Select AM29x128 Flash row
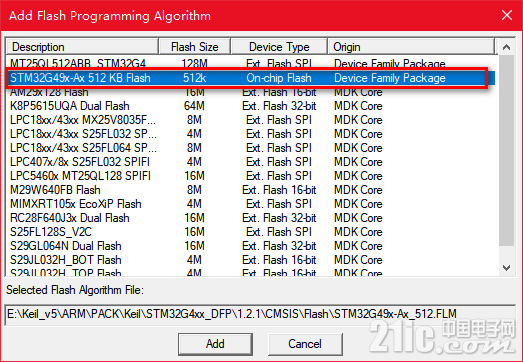523x362 pixels. (250, 92)
